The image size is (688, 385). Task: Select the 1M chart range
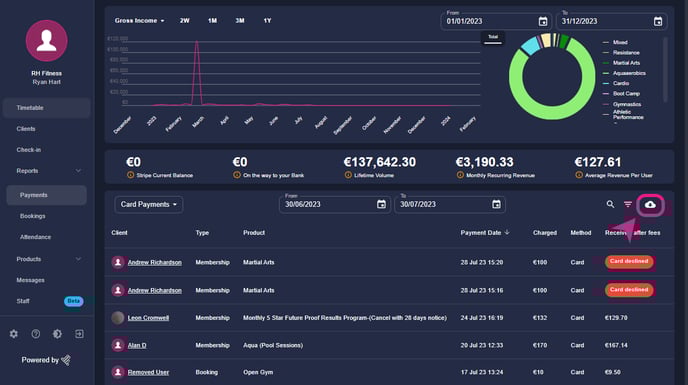(x=212, y=21)
